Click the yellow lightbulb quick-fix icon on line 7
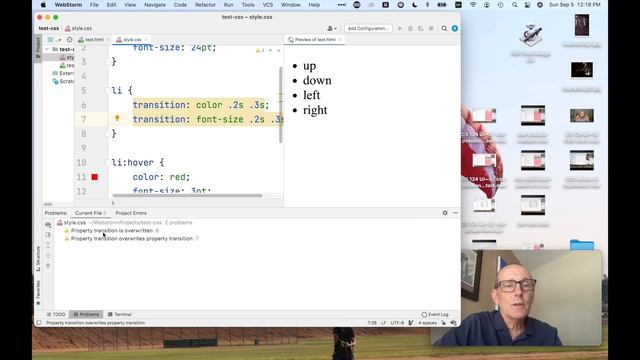The image size is (640, 360). click(x=117, y=118)
